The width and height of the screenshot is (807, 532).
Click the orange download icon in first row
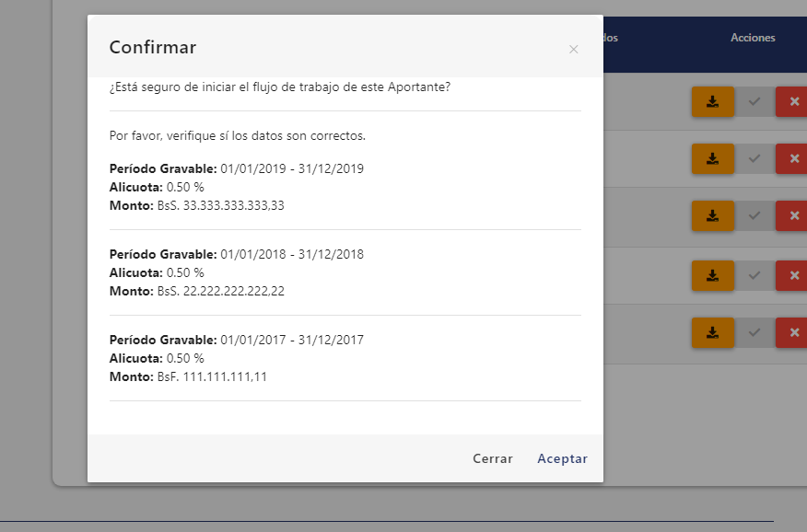(712, 101)
